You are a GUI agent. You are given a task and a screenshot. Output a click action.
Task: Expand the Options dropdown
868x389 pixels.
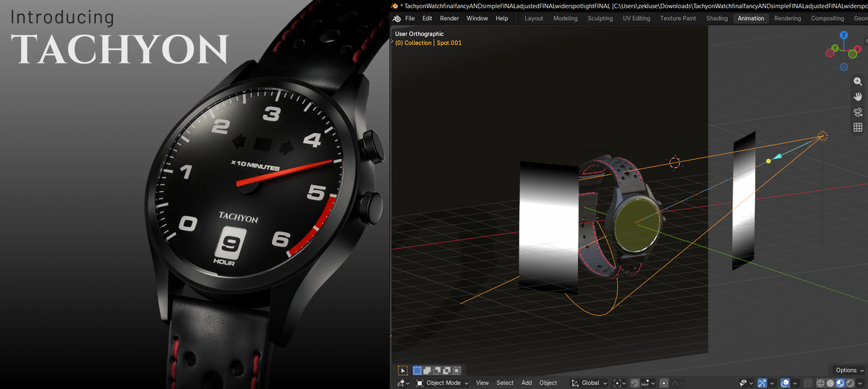pyautogui.click(x=848, y=370)
